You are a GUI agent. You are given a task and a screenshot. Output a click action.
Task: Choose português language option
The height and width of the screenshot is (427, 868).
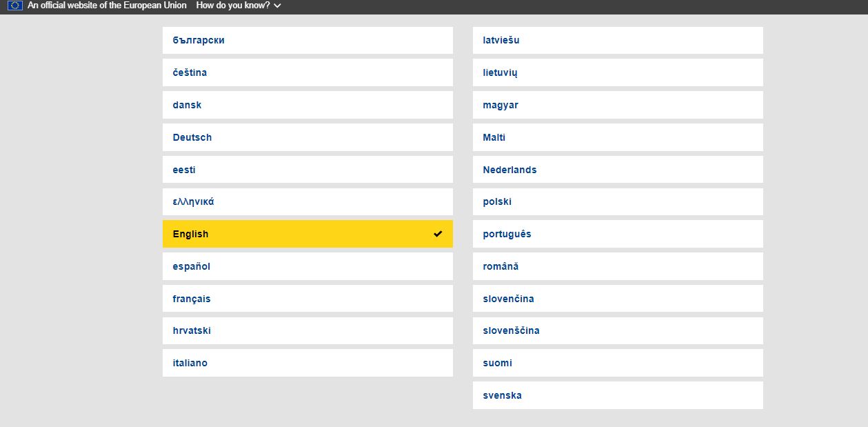point(617,234)
